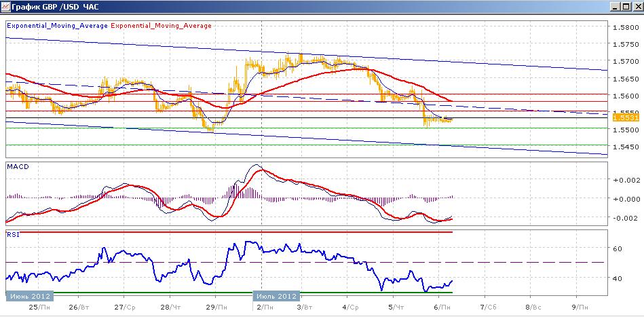Maximize the GBP/USD chart window
The image size is (644, 317).
[x=625, y=7]
